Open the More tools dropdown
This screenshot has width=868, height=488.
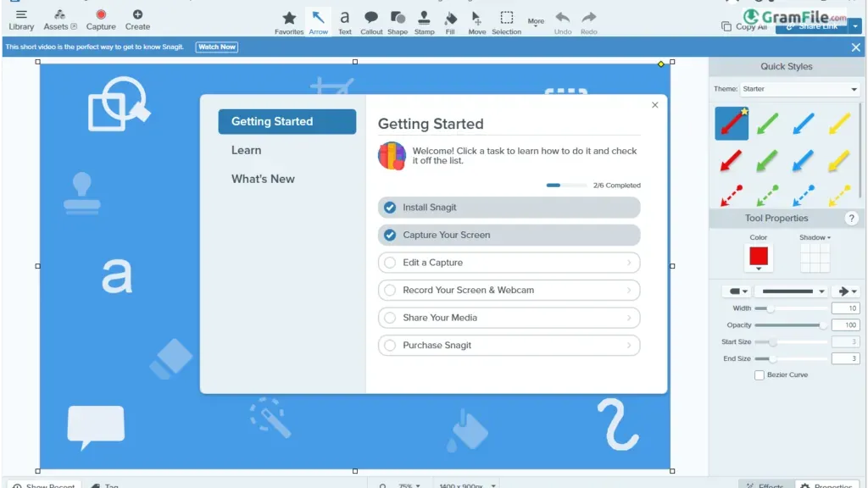click(x=536, y=21)
